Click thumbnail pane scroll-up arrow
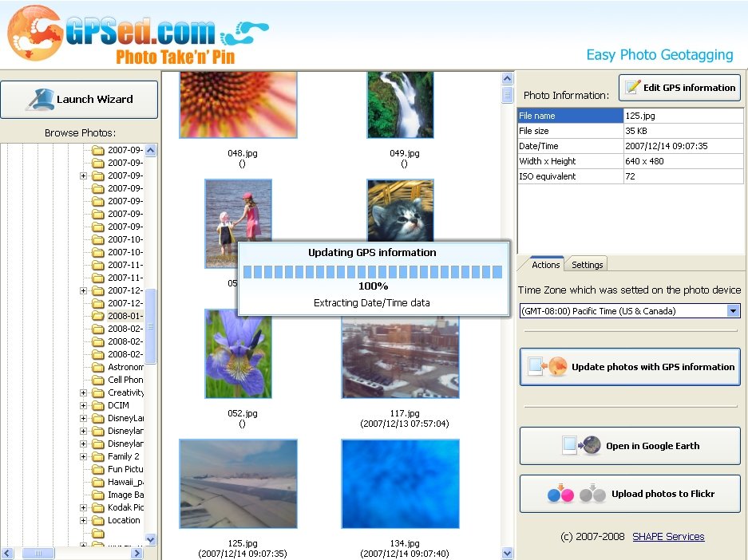748x560 pixels. click(507, 77)
